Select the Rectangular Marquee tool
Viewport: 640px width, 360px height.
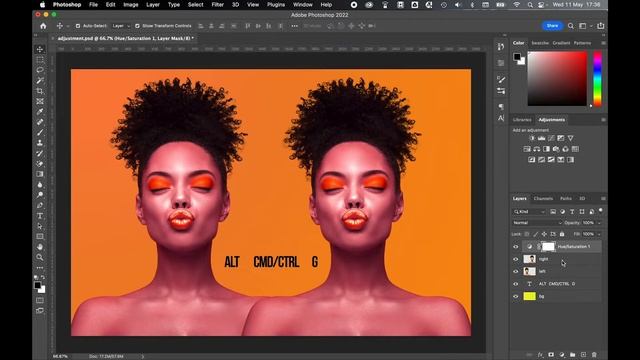40,60
